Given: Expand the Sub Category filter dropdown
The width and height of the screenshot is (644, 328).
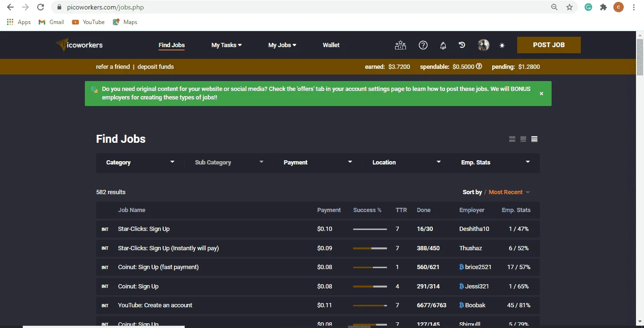Looking at the screenshot, I should coord(229,162).
